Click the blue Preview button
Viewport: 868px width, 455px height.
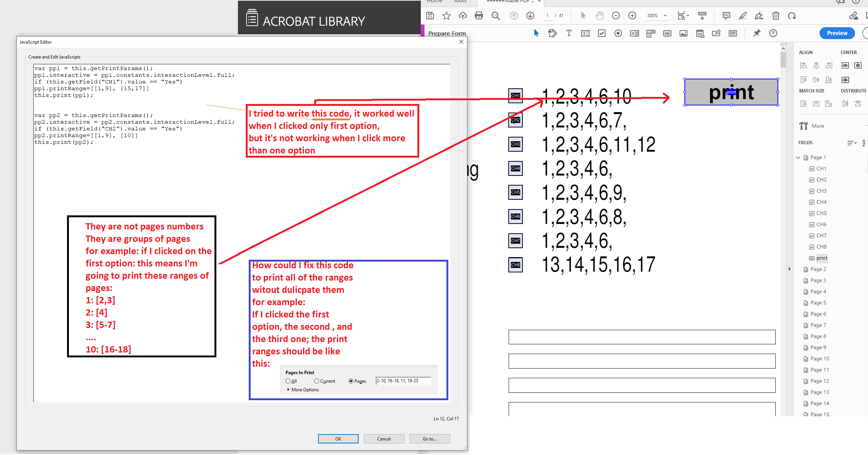pos(837,33)
